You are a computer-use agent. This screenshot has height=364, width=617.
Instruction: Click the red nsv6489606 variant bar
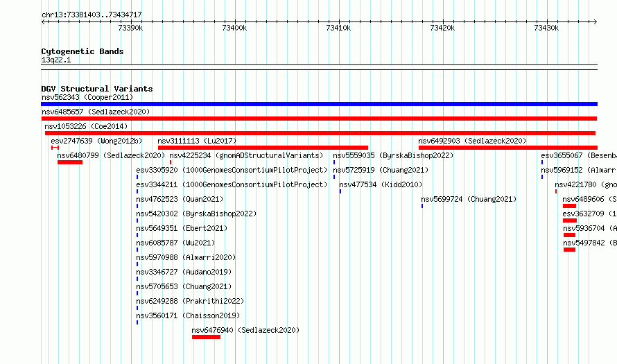tap(569, 206)
